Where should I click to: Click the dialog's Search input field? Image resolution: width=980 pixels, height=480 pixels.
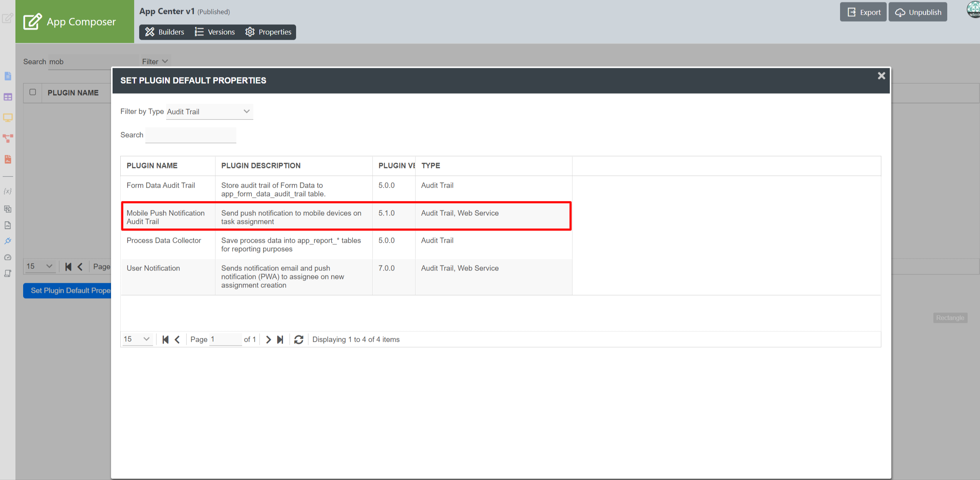pyautogui.click(x=191, y=135)
